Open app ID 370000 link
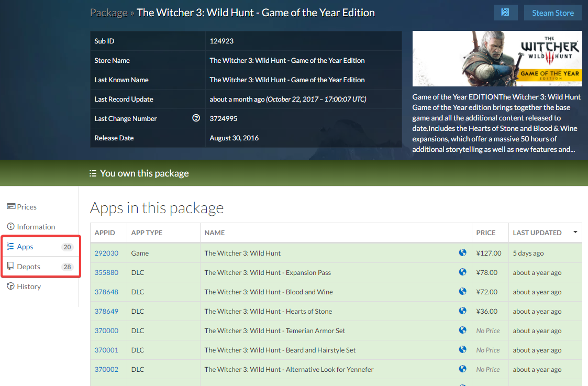 click(106, 330)
